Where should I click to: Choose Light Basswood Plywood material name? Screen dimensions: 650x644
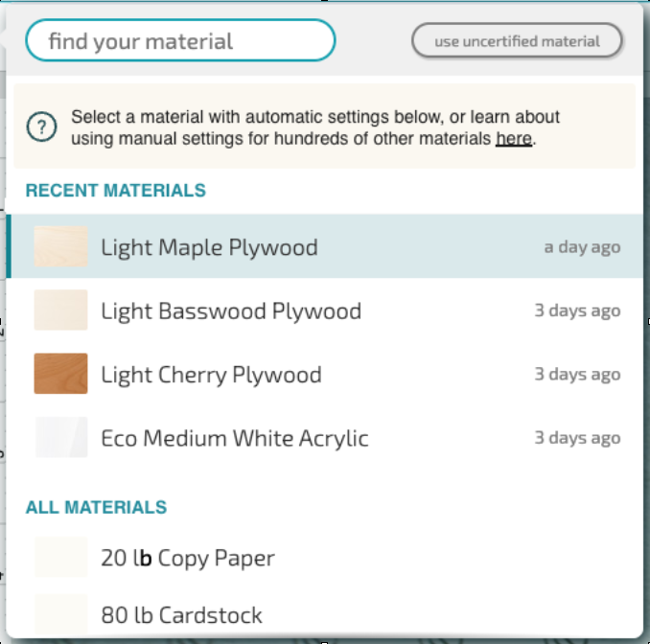click(231, 311)
